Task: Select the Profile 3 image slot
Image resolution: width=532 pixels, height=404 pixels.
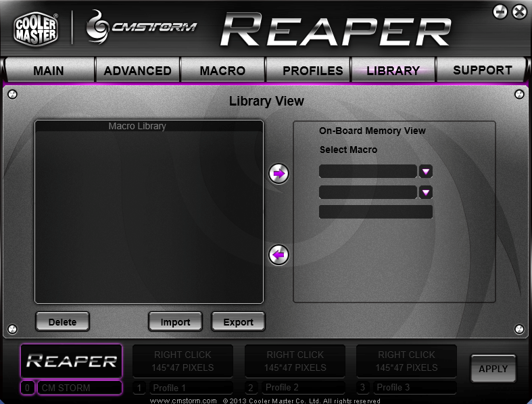Action: (x=406, y=361)
